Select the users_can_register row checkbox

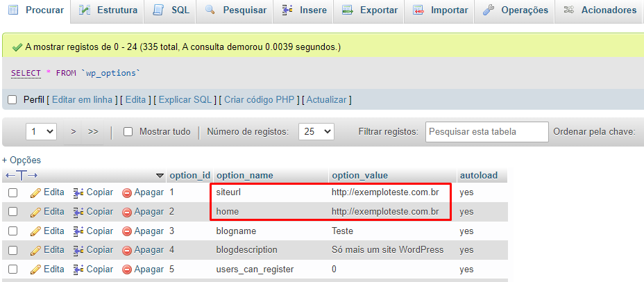(x=13, y=269)
